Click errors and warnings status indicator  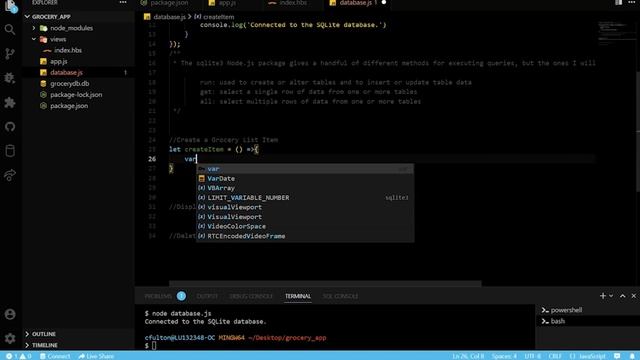(19, 356)
